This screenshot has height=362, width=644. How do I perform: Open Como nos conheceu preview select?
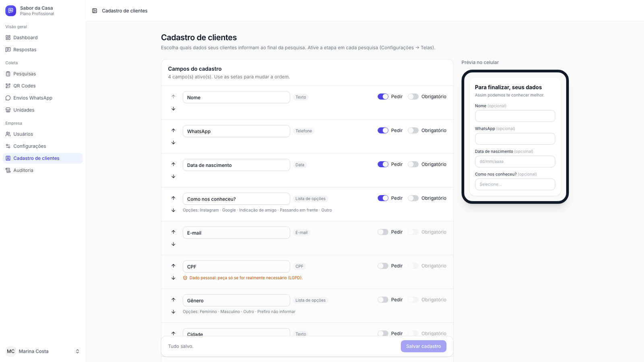[x=515, y=184]
